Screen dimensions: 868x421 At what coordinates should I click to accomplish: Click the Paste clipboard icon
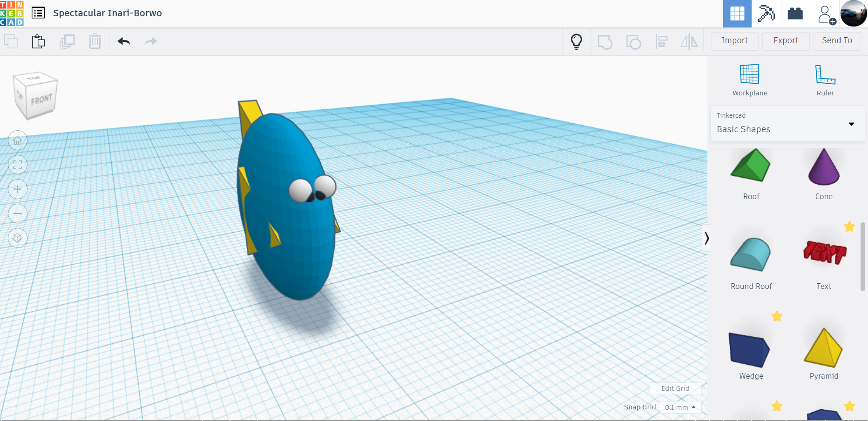39,42
